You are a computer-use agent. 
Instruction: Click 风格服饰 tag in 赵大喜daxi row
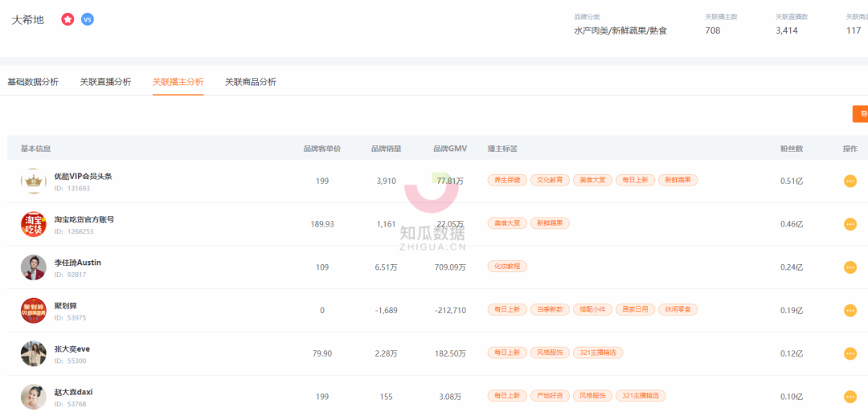(592, 396)
